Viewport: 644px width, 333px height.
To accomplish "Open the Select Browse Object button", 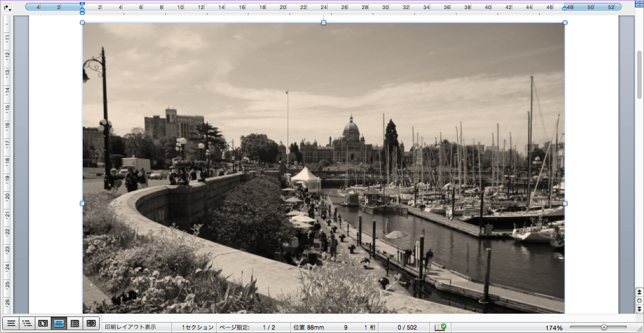I will coord(639,300).
